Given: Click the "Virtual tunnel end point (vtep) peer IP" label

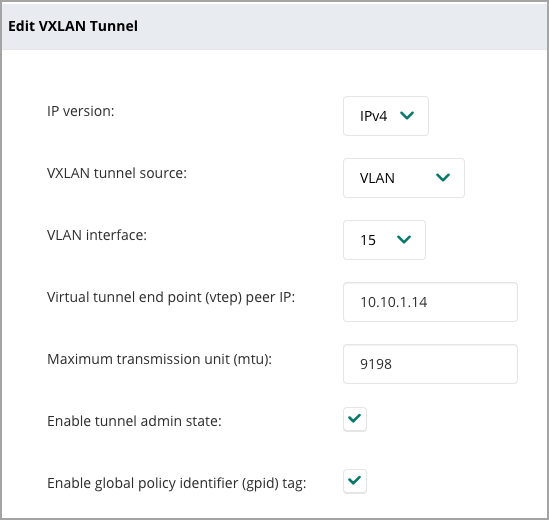Looking at the screenshot, I should click(171, 297).
